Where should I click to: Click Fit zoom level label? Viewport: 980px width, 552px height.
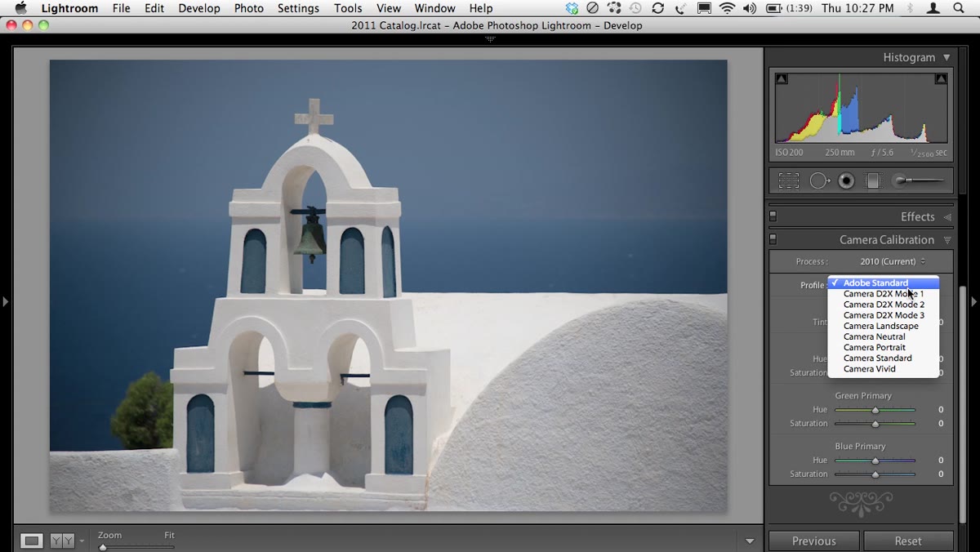[169, 536]
